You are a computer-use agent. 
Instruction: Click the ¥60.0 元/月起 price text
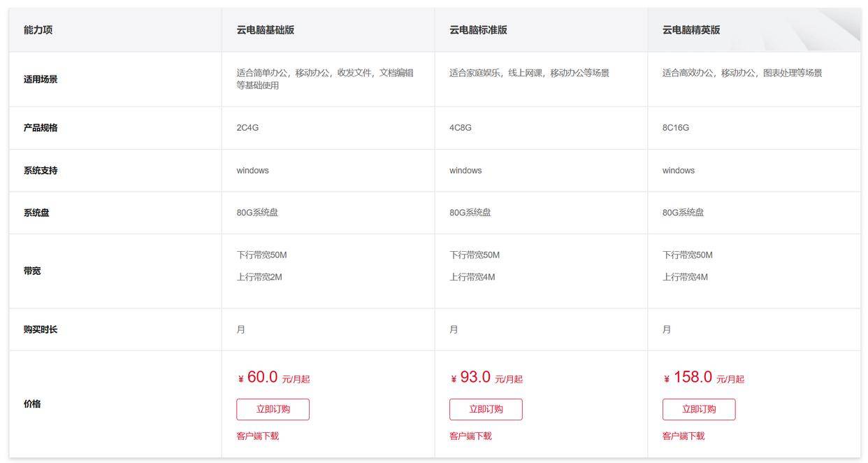point(274,377)
